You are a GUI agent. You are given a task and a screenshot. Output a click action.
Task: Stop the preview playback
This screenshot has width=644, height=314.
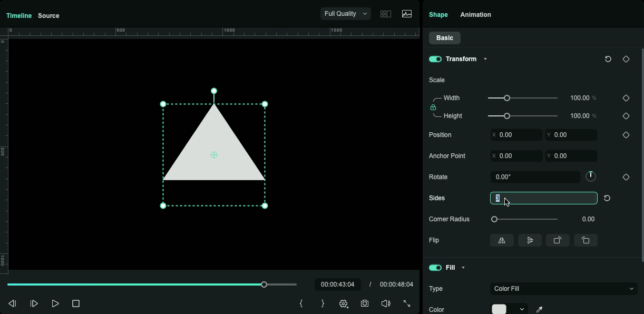tap(76, 303)
